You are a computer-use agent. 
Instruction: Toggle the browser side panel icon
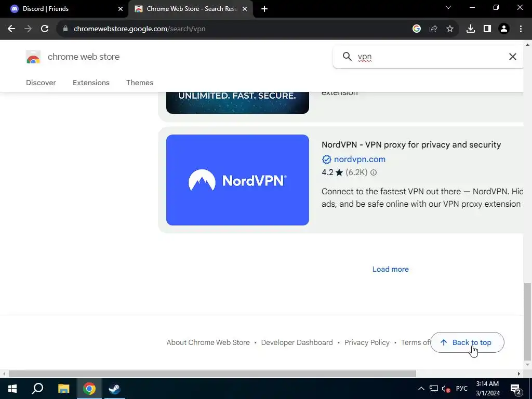tap(487, 29)
